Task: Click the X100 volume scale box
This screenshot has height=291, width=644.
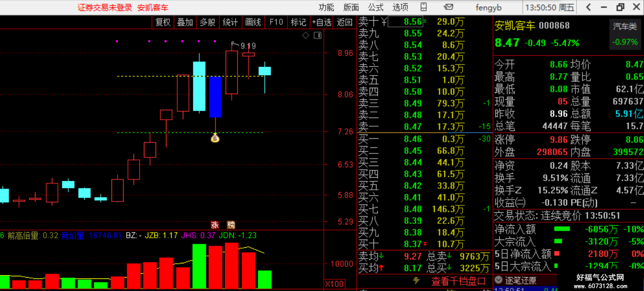Action: pyautogui.click(x=335, y=284)
